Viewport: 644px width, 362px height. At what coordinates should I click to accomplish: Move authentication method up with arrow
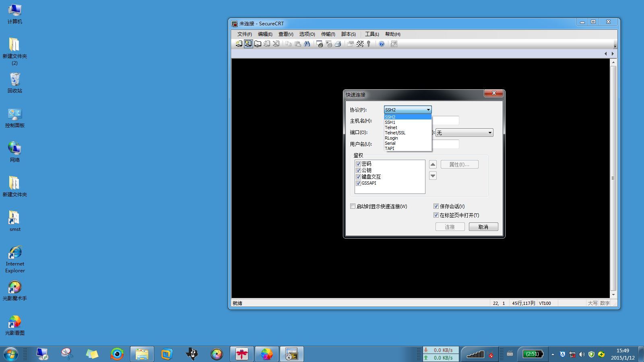click(433, 164)
